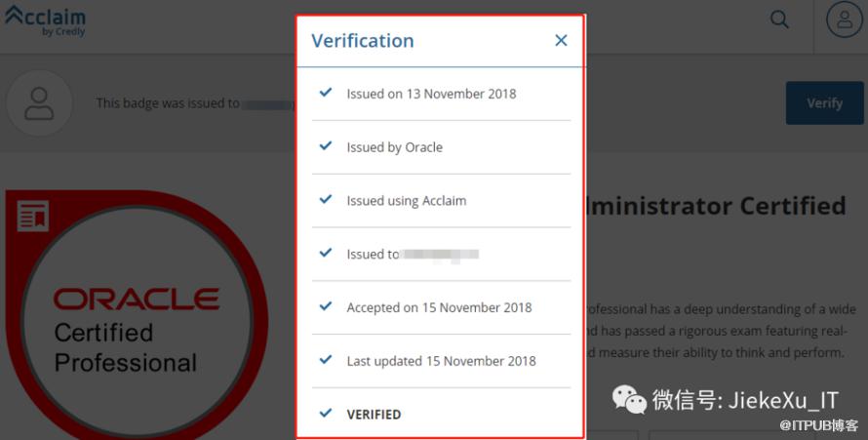Click the checkmark beside Issued by Oracle
This screenshot has height=440, width=868.
(x=326, y=146)
